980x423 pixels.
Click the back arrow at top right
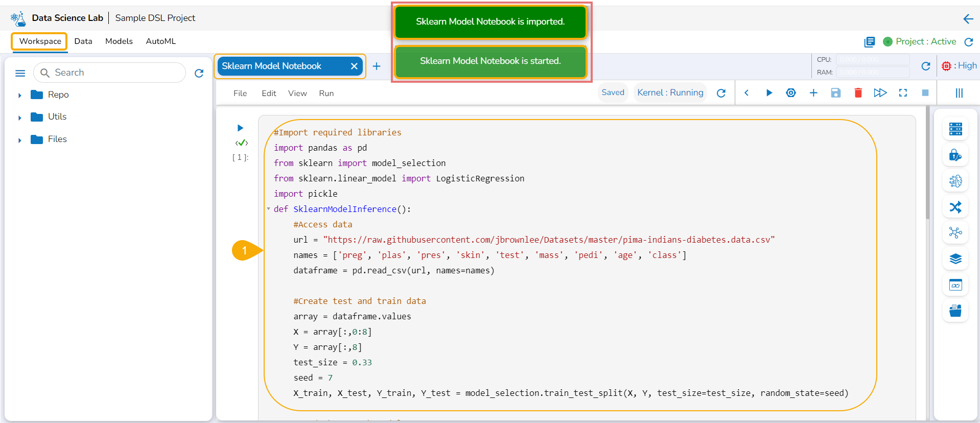pyautogui.click(x=968, y=19)
